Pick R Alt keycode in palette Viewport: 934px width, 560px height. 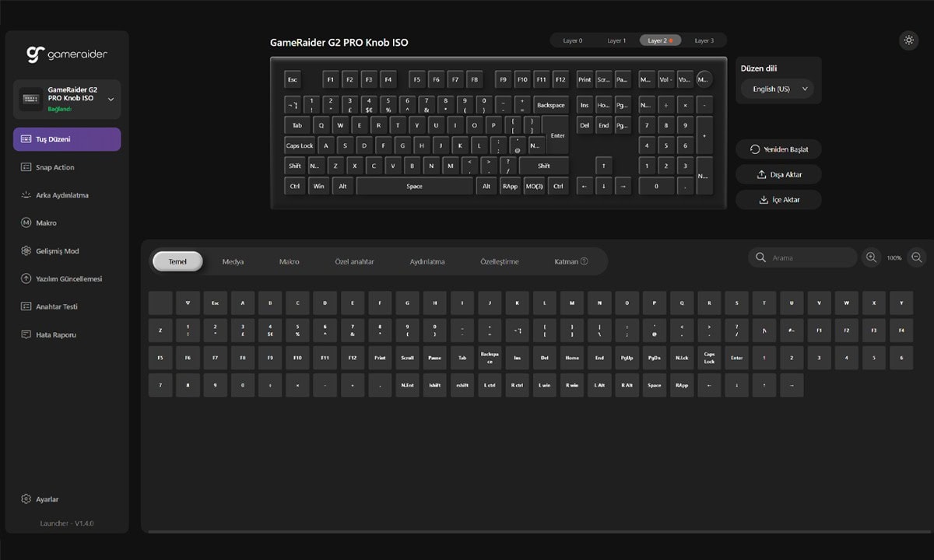[627, 385]
